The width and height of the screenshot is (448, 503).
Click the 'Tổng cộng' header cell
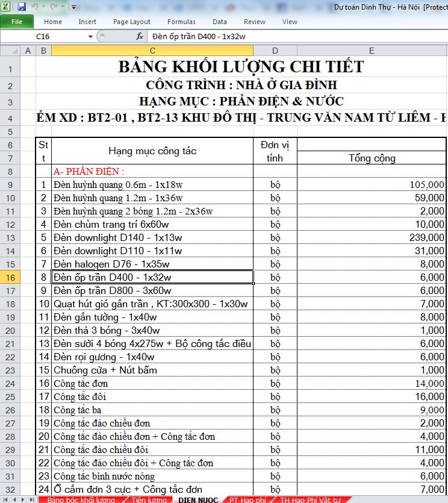(372, 158)
